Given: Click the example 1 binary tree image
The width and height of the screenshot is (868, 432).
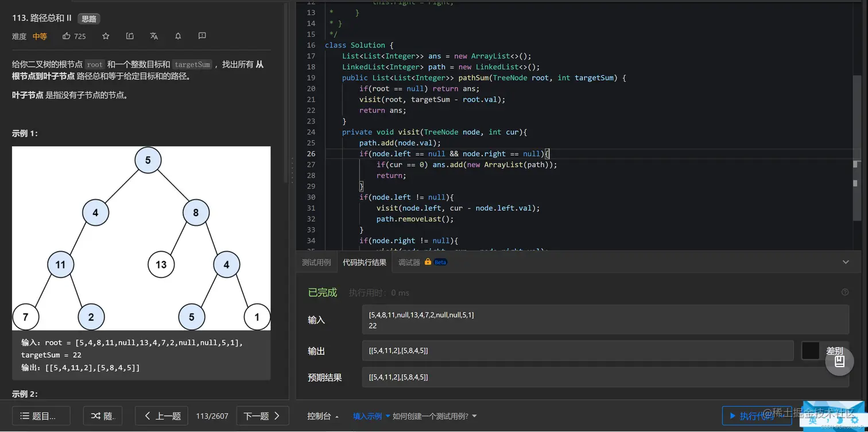Looking at the screenshot, I should [x=141, y=238].
